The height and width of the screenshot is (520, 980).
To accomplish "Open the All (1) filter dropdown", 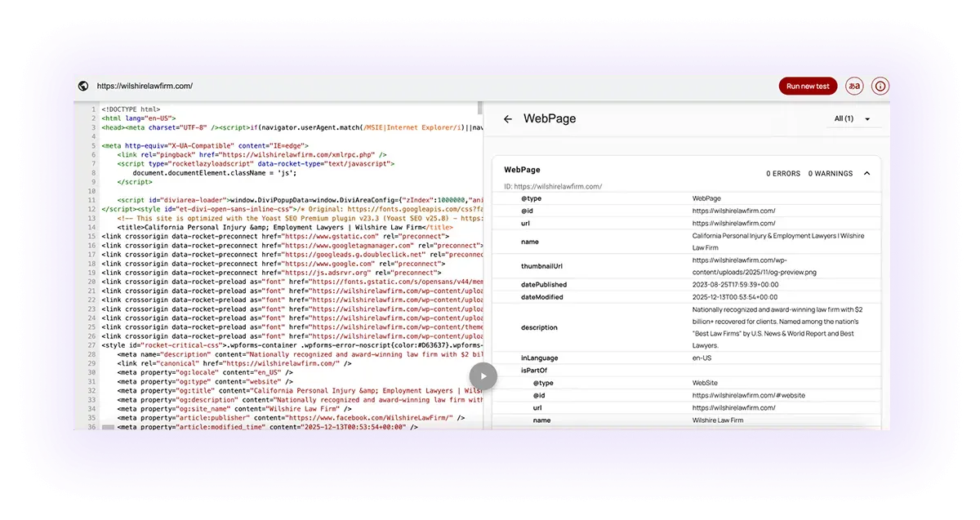I will click(852, 119).
